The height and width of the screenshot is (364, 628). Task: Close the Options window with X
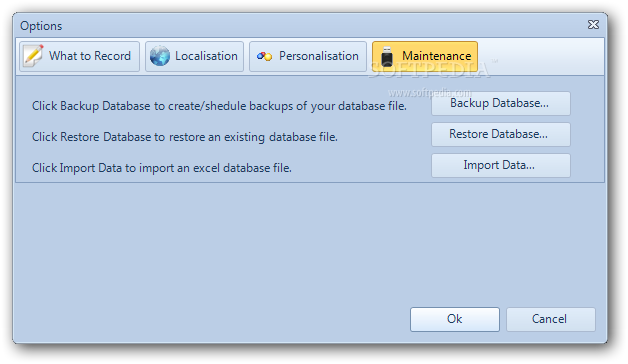593,25
